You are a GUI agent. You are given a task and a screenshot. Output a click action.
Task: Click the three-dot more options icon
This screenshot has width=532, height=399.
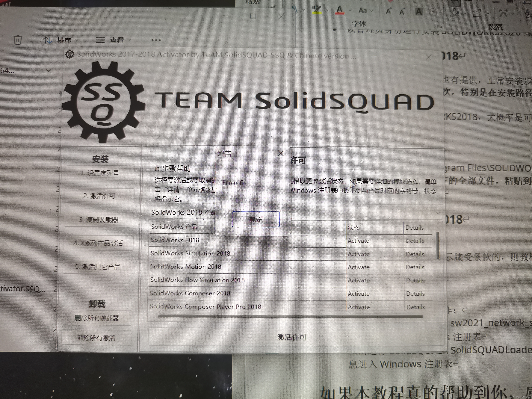[156, 40]
